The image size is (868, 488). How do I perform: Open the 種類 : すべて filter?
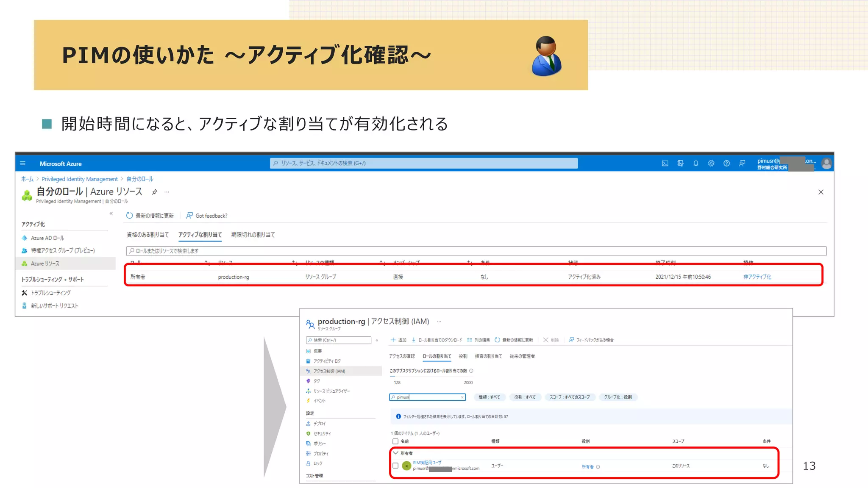pyautogui.click(x=490, y=397)
